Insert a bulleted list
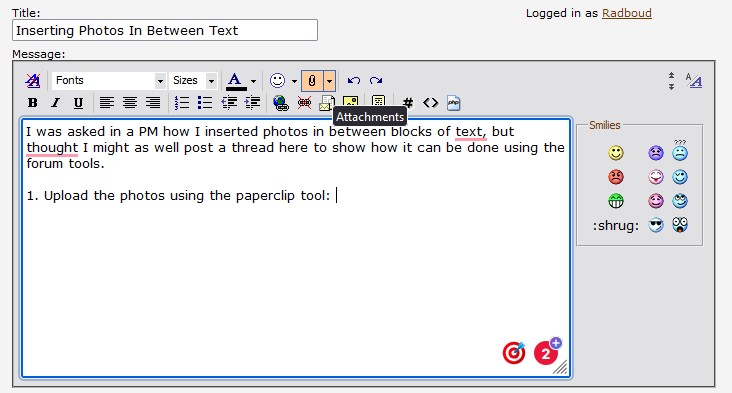732x393 pixels. click(x=204, y=103)
